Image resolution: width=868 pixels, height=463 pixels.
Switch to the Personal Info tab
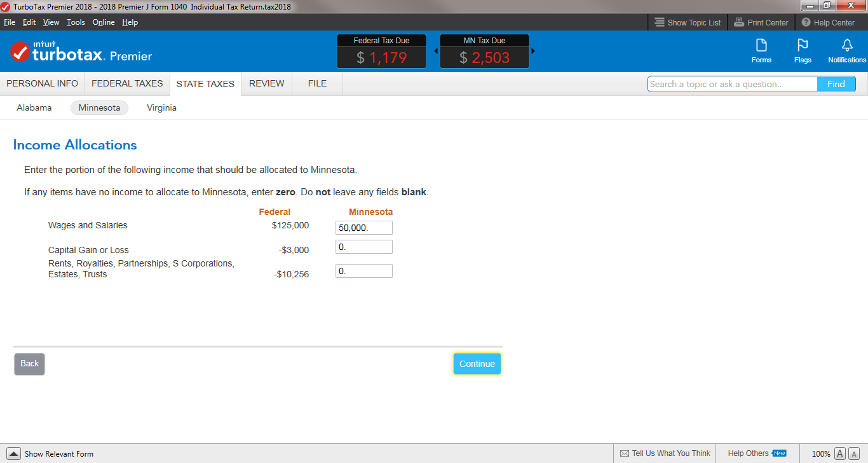pyautogui.click(x=43, y=83)
